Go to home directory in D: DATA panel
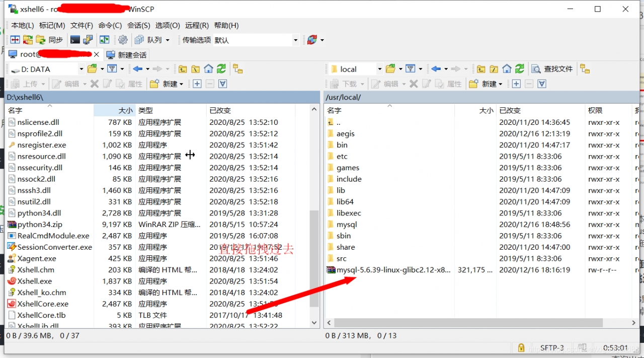644x358 pixels. [x=208, y=69]
